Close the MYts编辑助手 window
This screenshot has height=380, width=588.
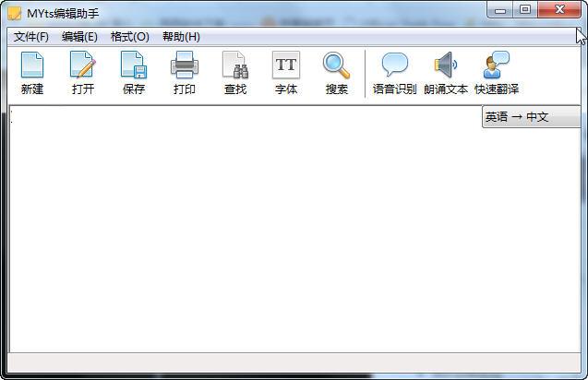(557, 10)
